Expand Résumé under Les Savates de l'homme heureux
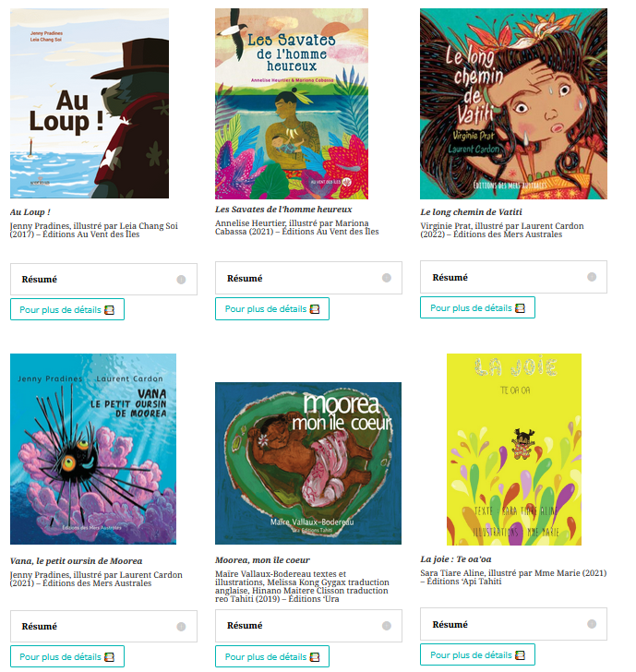The height and width of the screenshot is (672, 636). point(308,278)
